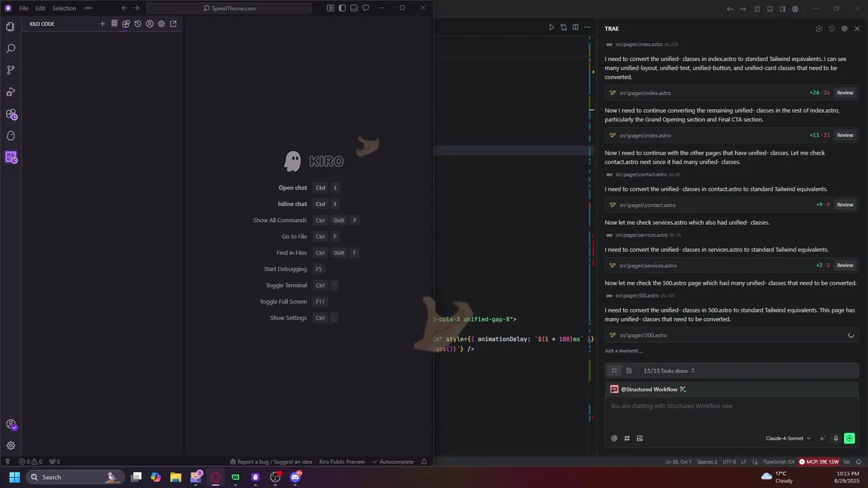Run file with Trae play icon
Viewport: 868px width, 488px height.
[x=551, y=27]
